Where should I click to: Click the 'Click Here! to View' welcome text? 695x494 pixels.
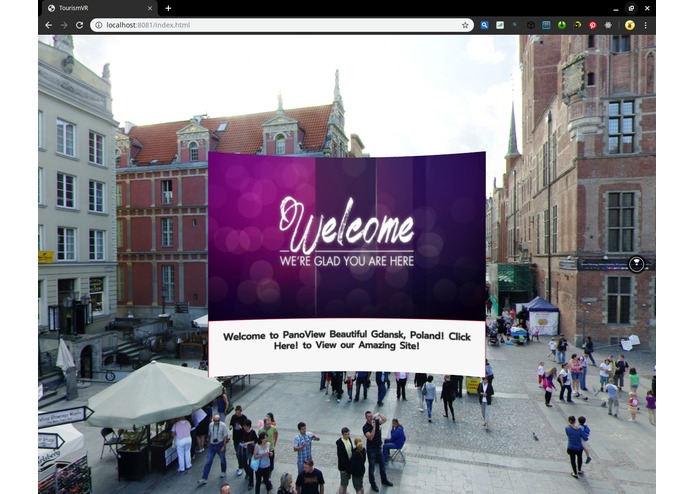(347, 341)
